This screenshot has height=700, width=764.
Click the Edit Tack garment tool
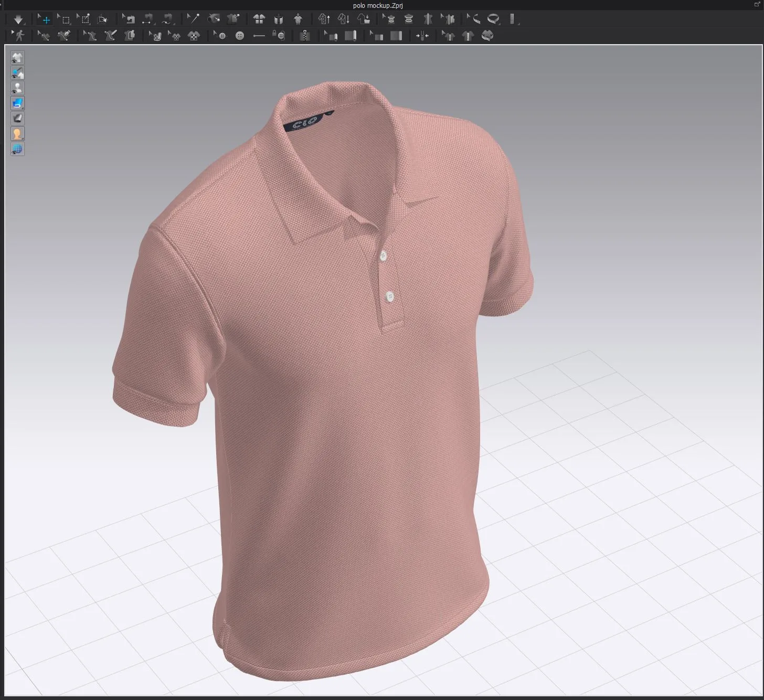coord(233,19)
